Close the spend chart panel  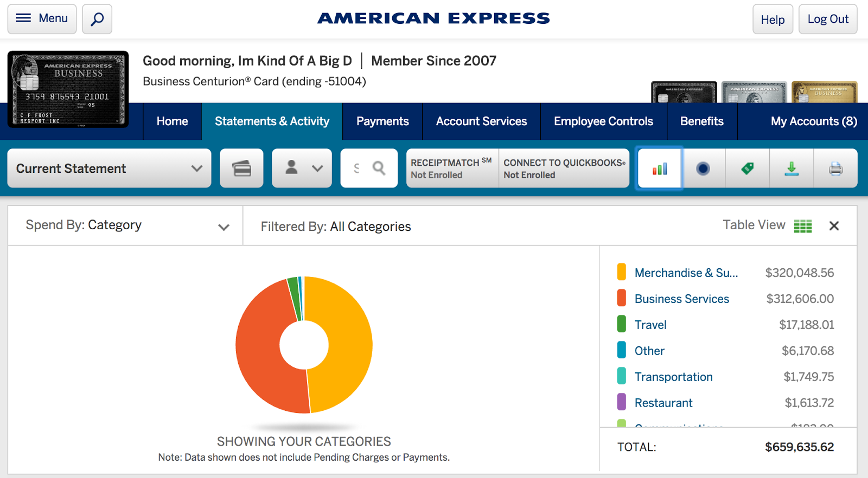[x=834, y=226]
